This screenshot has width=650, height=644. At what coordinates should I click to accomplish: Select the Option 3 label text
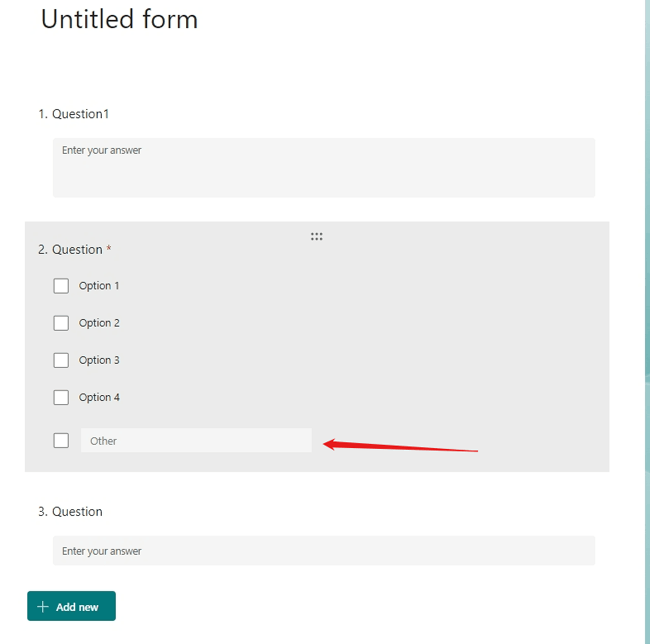click(x=99, y=360)
